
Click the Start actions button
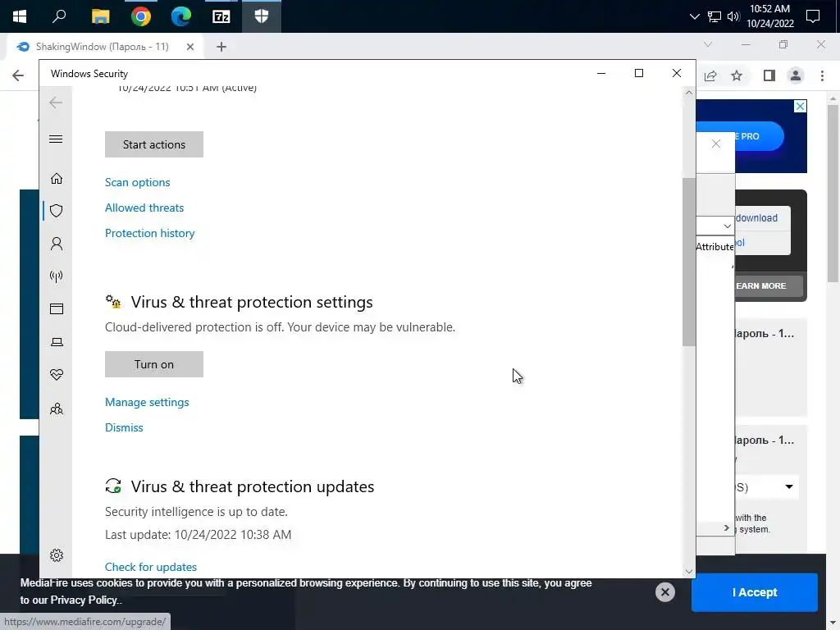coord(153,144)
